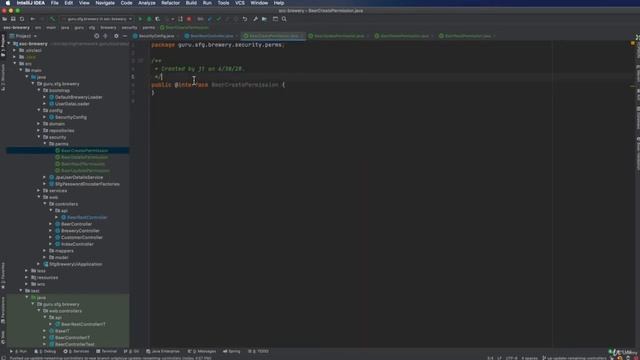Click the Open folder toolbar icon

coord(4,19)
